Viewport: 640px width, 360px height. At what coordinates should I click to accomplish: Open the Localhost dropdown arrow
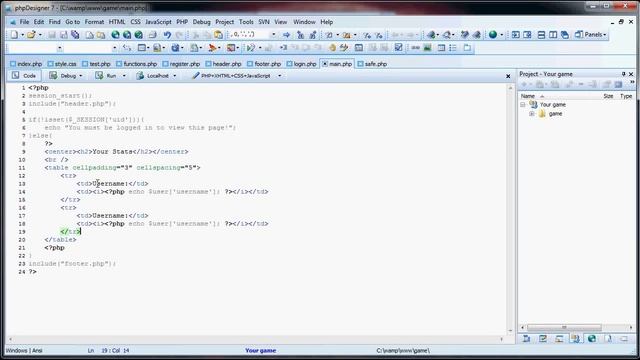[175, 76]
